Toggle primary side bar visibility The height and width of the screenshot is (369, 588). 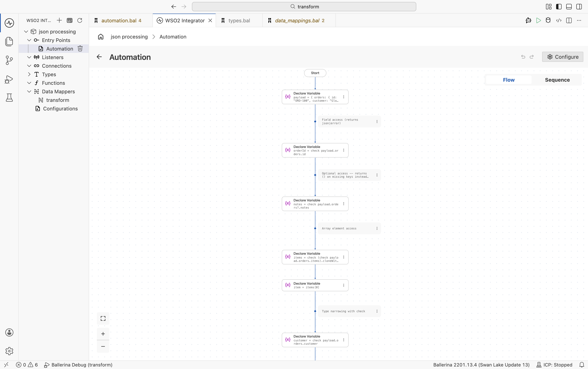559,7
